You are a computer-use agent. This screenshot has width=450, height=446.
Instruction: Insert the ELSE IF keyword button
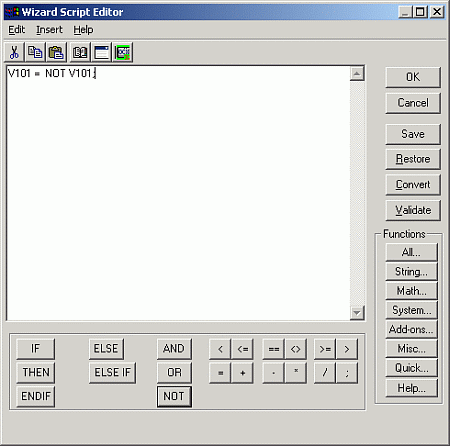tap(112, 373)
